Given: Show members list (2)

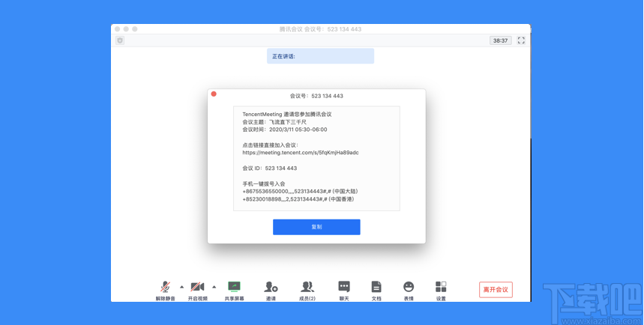Looking at the screenshot, I should tap(307, 291).
